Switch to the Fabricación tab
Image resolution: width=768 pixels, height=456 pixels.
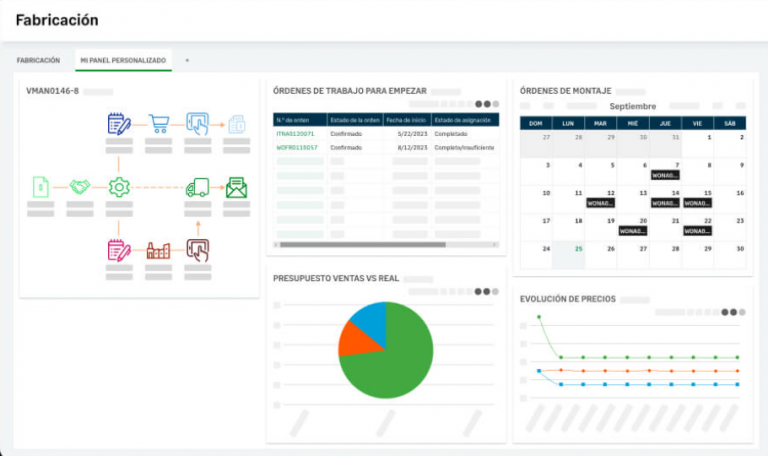[38, 60]
